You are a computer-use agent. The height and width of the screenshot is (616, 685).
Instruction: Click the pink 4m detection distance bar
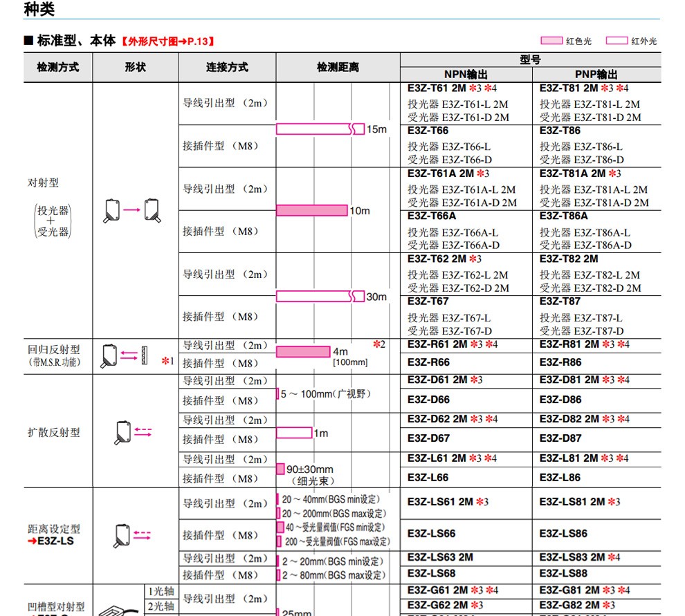pos(303,351)
